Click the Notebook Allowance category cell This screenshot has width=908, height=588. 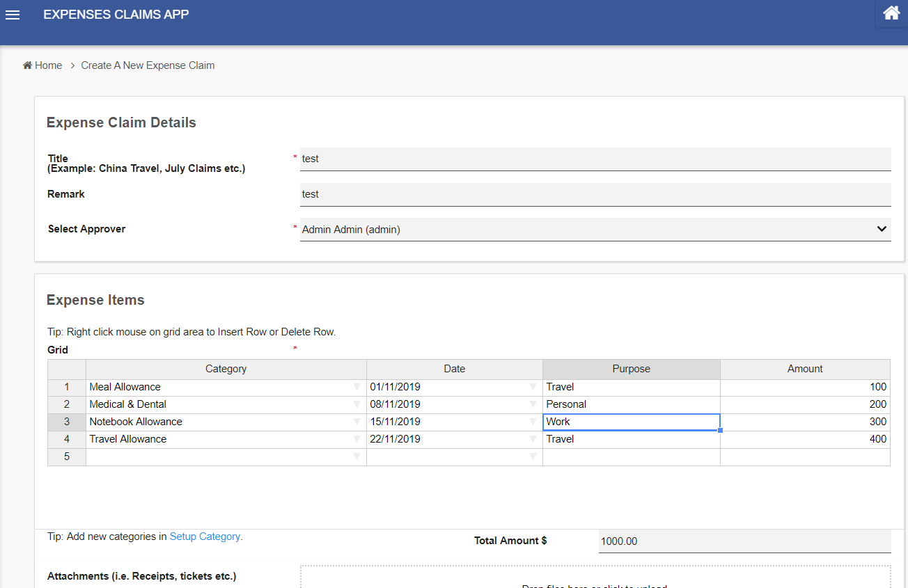(216, 422)
